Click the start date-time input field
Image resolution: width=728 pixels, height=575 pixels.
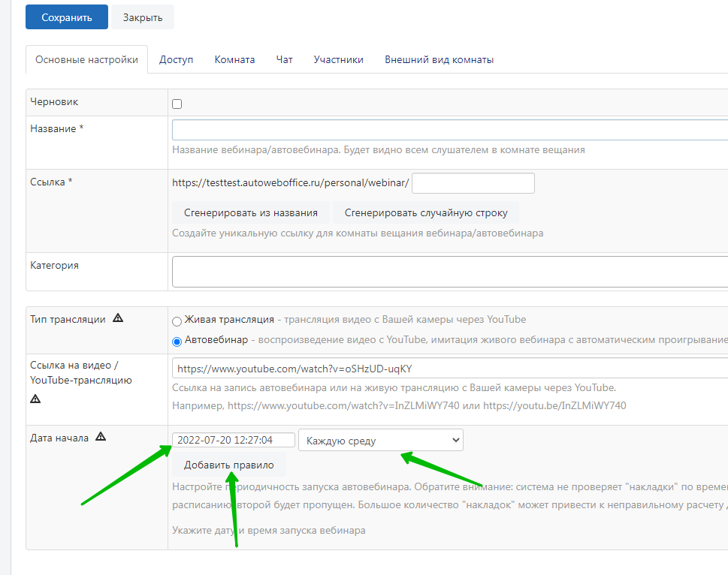pos(233,441)
